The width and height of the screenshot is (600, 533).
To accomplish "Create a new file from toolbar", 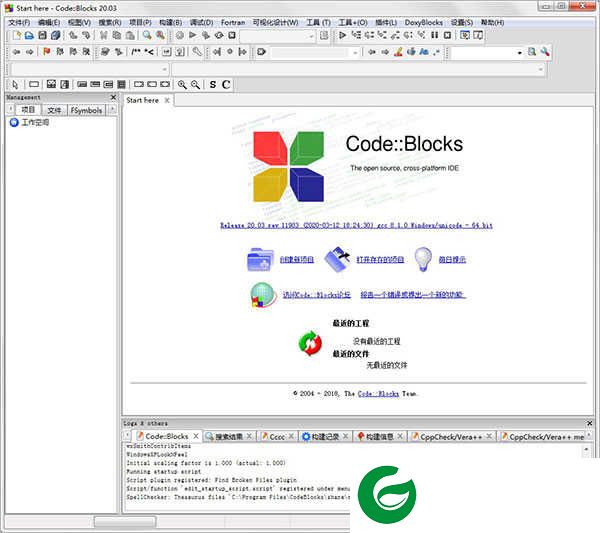I will pyautogui.click(x=17, y=36).
